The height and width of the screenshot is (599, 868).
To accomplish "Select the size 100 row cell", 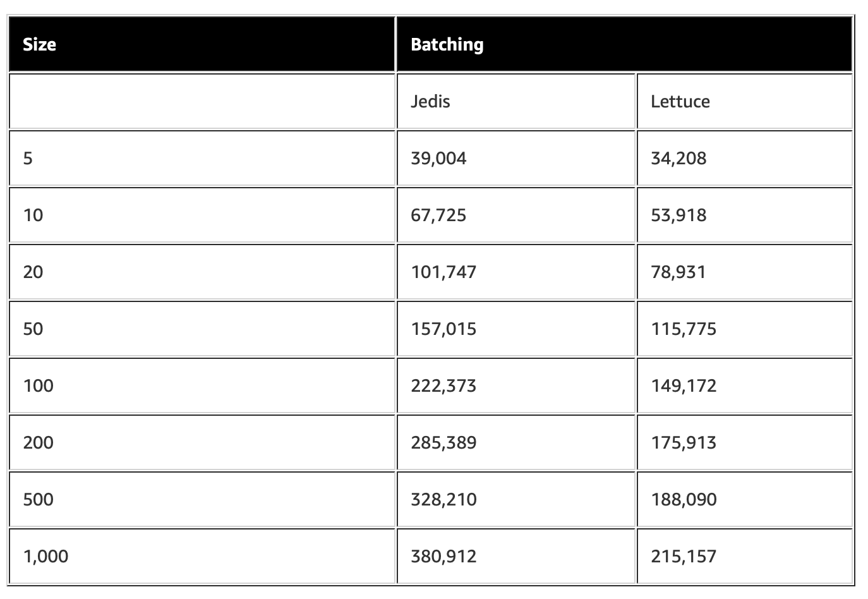I will pos(202,385).
